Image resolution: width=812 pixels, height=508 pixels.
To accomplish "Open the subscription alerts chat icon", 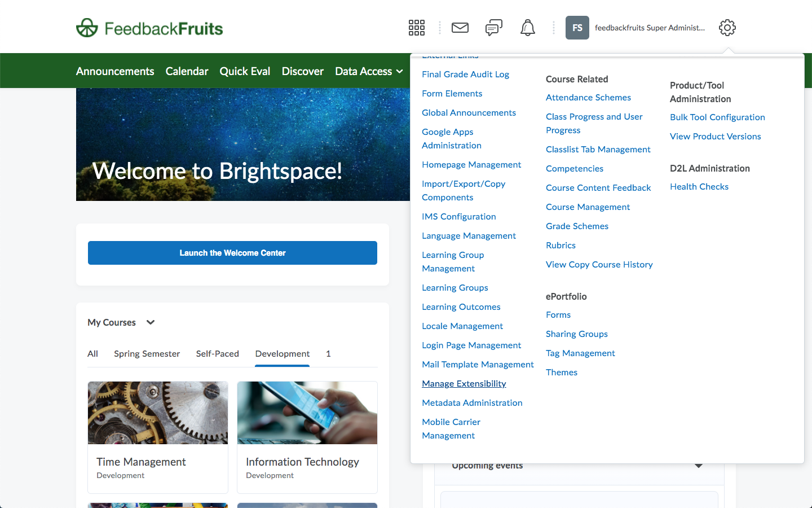I will (494, 28).
